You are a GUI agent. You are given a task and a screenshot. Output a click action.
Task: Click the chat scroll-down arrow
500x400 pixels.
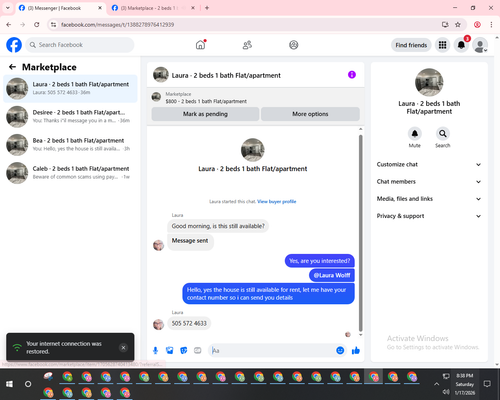click(360, 335)
